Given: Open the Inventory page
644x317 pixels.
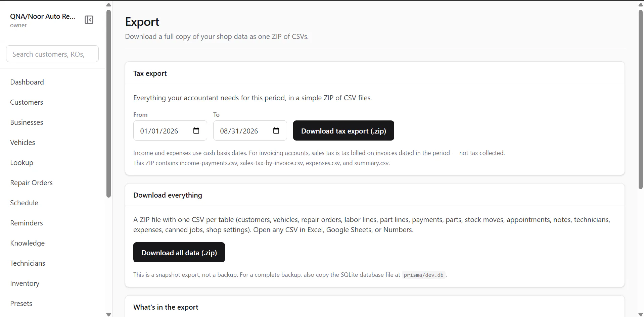Looking at the screenshot, I should (25, 283).
